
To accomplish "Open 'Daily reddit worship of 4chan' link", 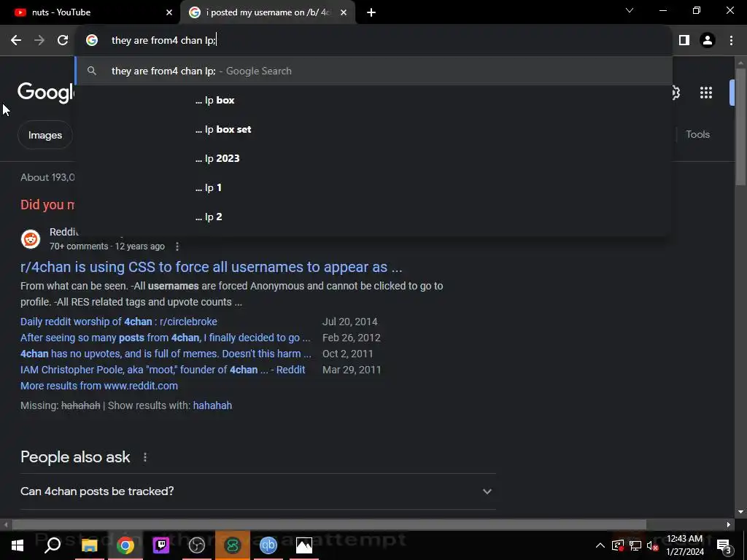I will (119, 322).
